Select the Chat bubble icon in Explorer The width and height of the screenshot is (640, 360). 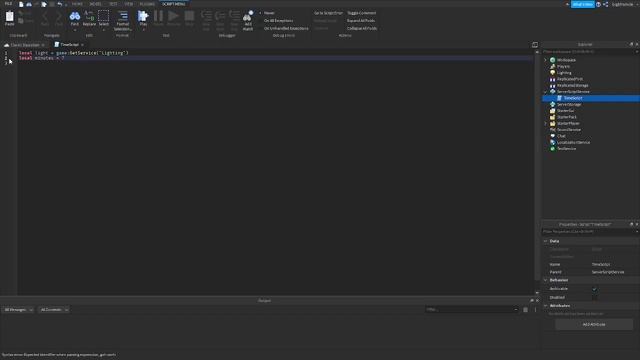[552, 136]
